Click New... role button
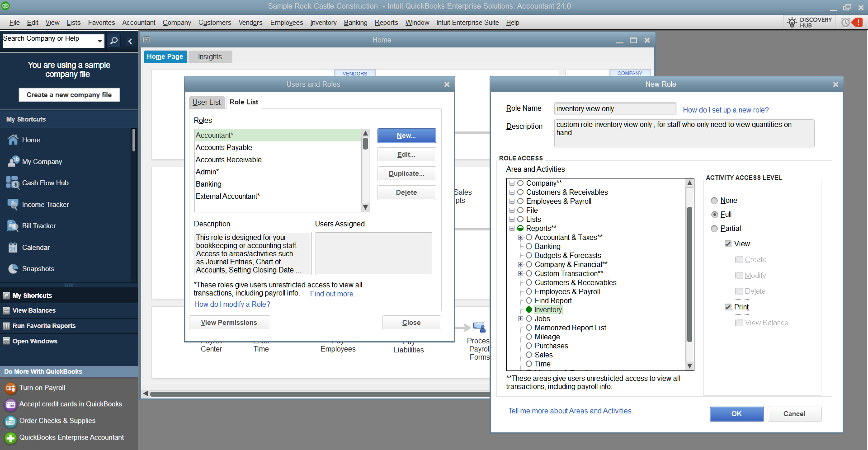The image size is (868, 450). [406, 136]
